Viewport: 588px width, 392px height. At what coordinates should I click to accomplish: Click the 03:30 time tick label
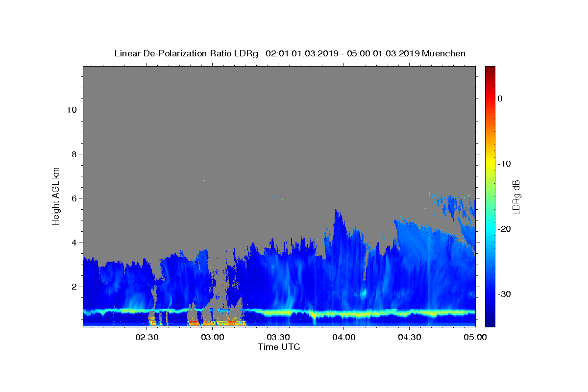278,337
